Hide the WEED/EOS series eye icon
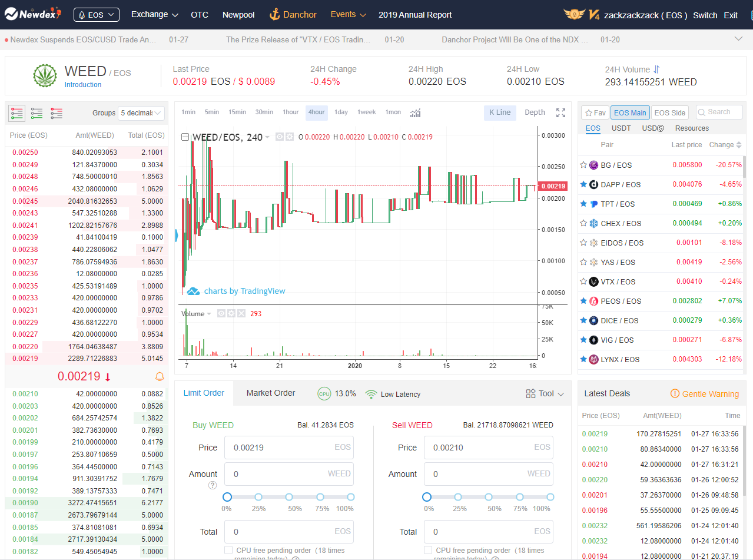Image resolution: width=753 pixels, height=560 pixels. (280, 137)
